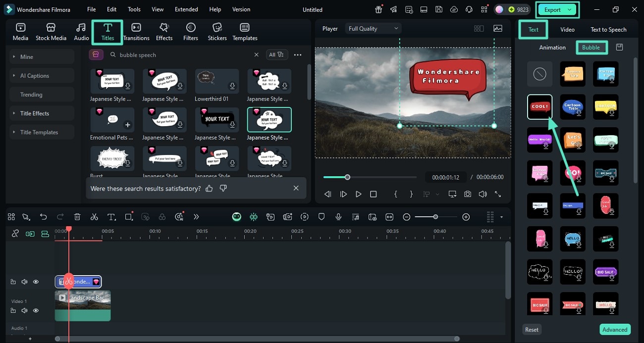Expand the Title Effects category
644x343 pixels.
tap(42, 113)
